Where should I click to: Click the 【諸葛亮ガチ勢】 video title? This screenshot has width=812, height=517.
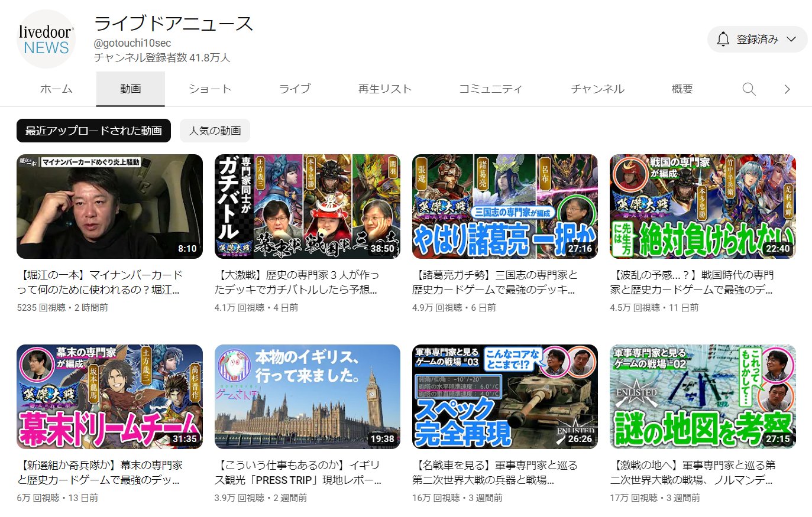click(495, 282)
